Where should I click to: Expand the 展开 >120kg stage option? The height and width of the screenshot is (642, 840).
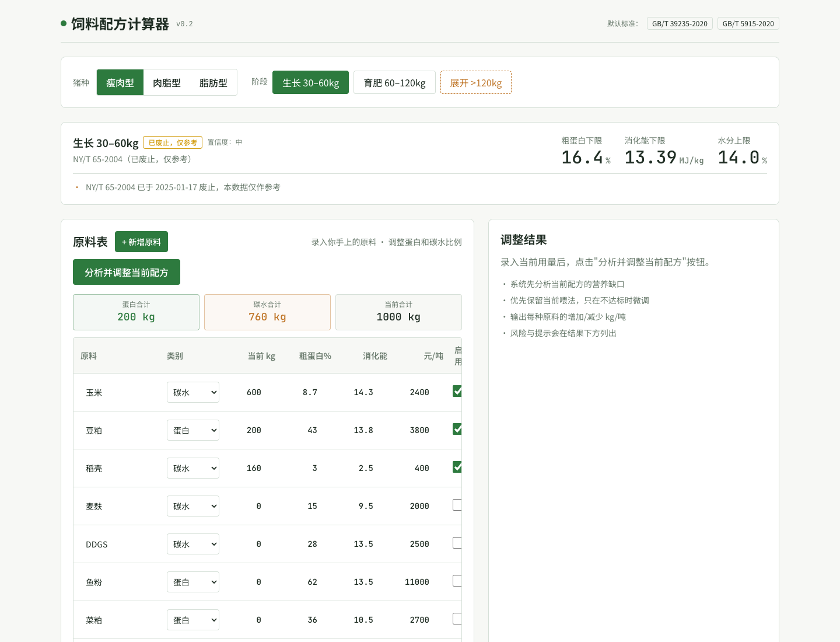476,82
